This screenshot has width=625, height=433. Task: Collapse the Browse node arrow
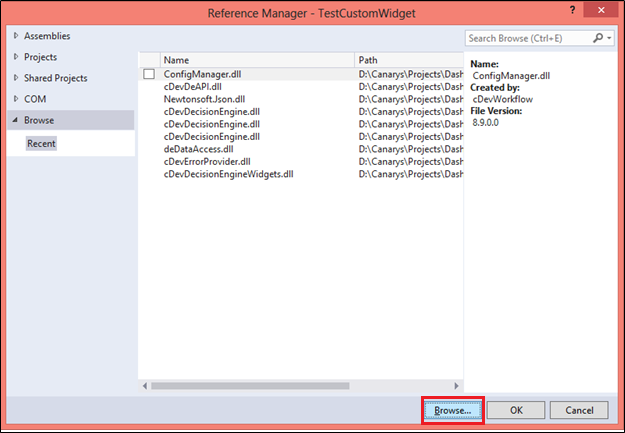pos(15,120)
